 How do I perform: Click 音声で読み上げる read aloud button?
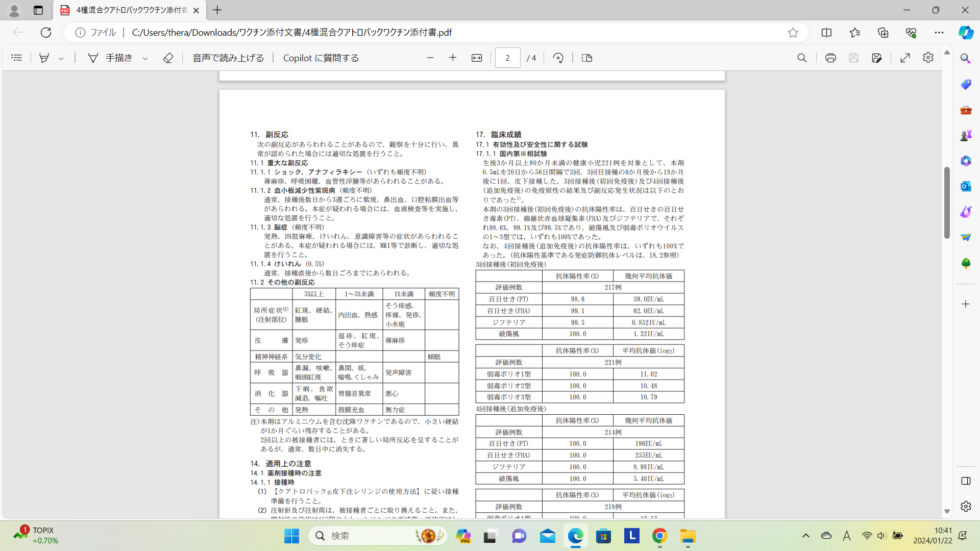tap(228, 58)
